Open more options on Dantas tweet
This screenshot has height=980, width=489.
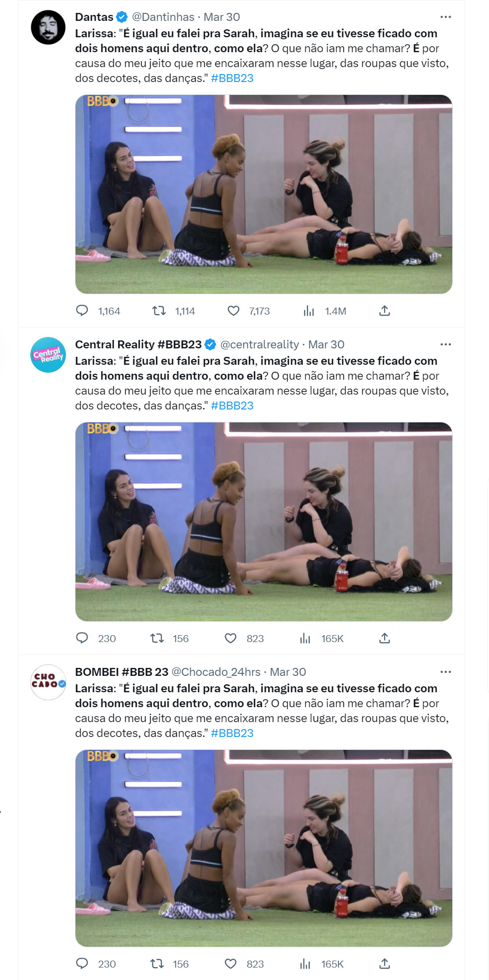tap(446, 17)
